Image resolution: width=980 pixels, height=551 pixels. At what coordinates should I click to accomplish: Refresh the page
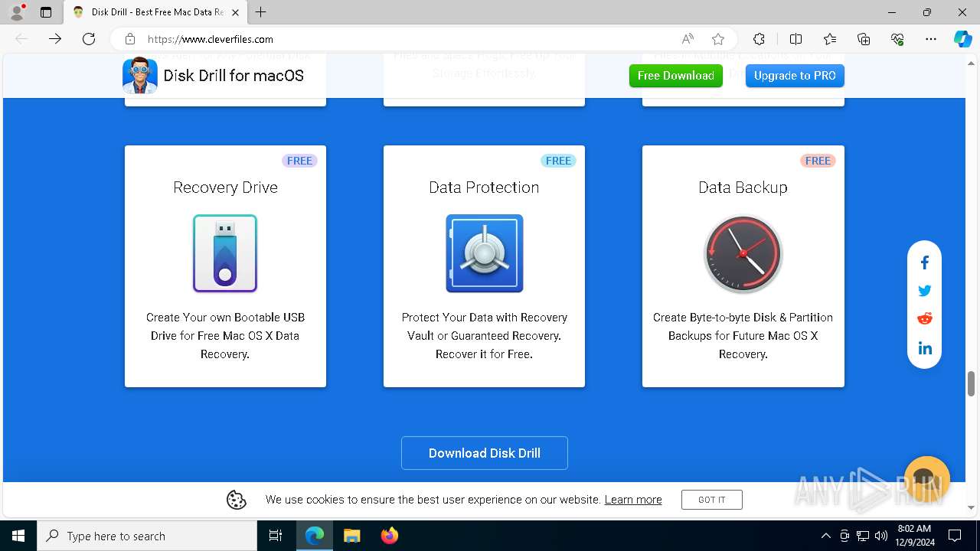[x=89, y=39]
